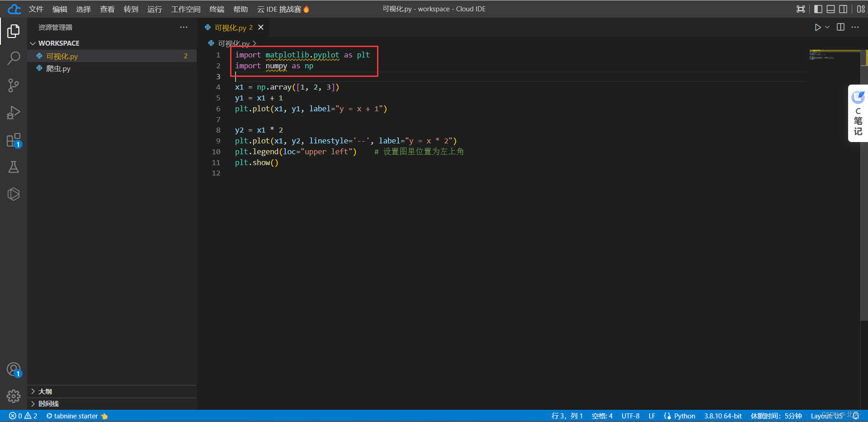The image size is (868, 422).
Task: Open the Source Control view
Action: [x=14, y=85]
